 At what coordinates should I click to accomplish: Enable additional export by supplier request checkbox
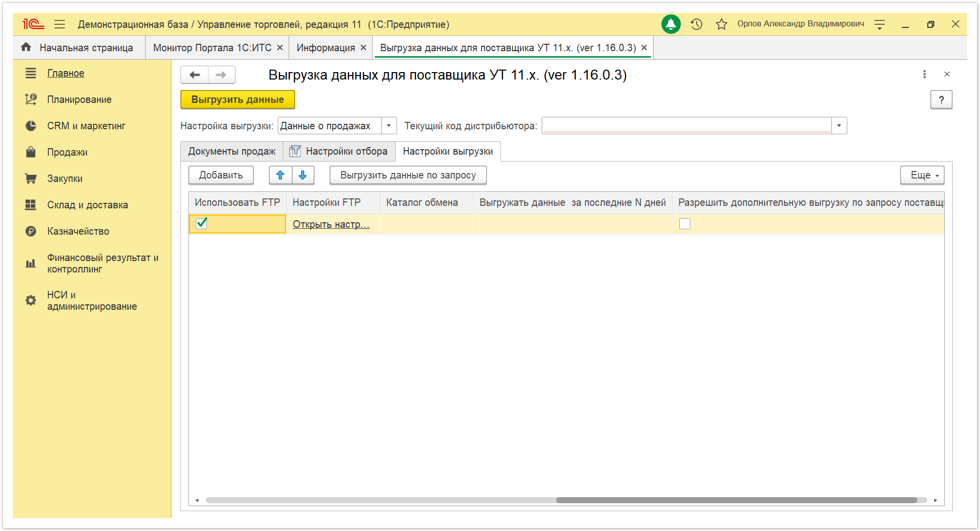tap(685, 224)
